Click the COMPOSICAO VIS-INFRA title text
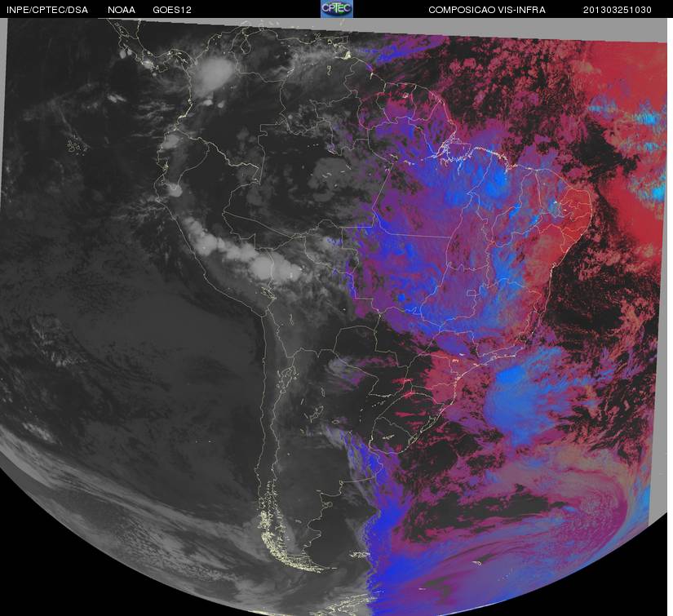The image size is (673, 616). [487, 10]
